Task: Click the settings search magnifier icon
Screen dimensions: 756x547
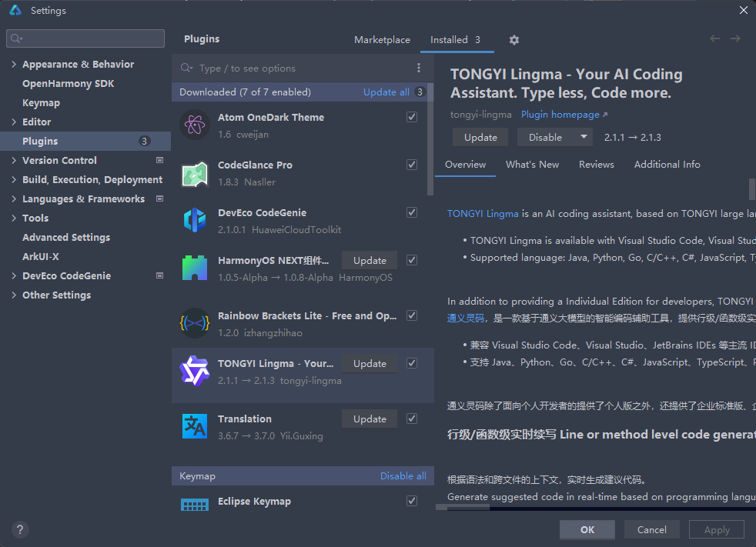Action: coord(16,38)
